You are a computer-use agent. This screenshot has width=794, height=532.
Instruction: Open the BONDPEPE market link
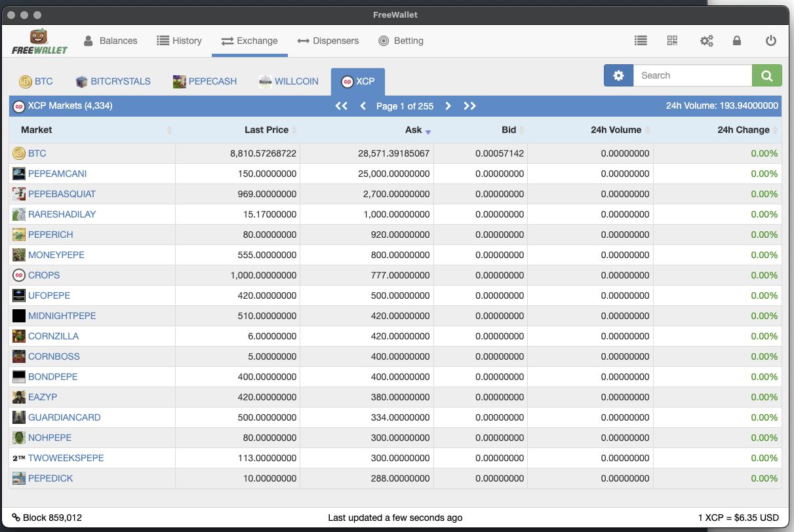click(x=53, y=377)
